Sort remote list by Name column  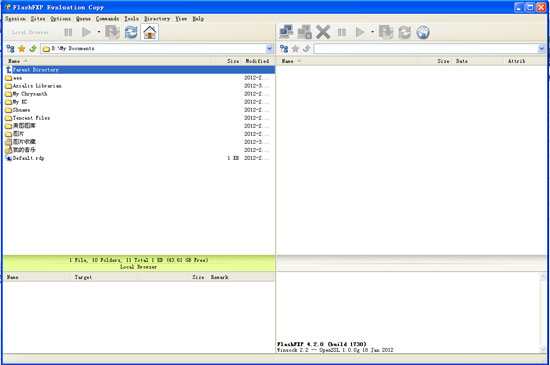point(348,61)
